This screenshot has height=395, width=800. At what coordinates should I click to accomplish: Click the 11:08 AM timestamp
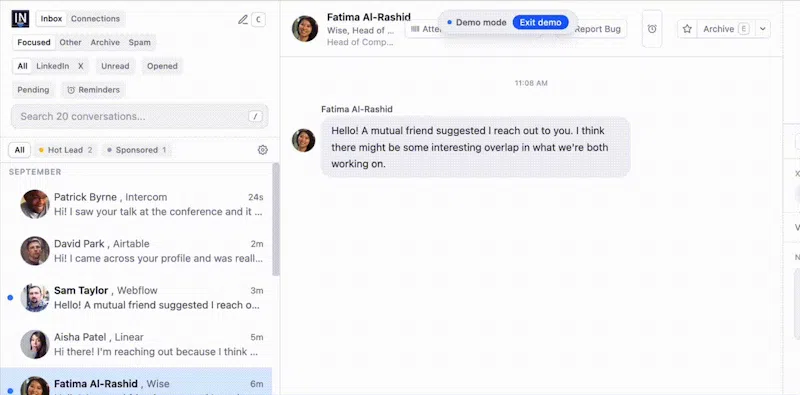point(531,83)
